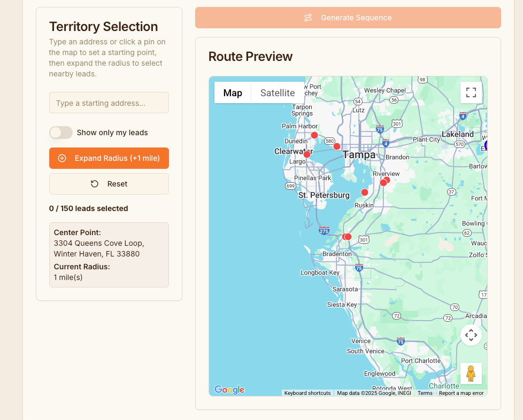This screenshot has width=523, height=420.
Task: Open Report a map error link
Action: click(x=461, y=393)
